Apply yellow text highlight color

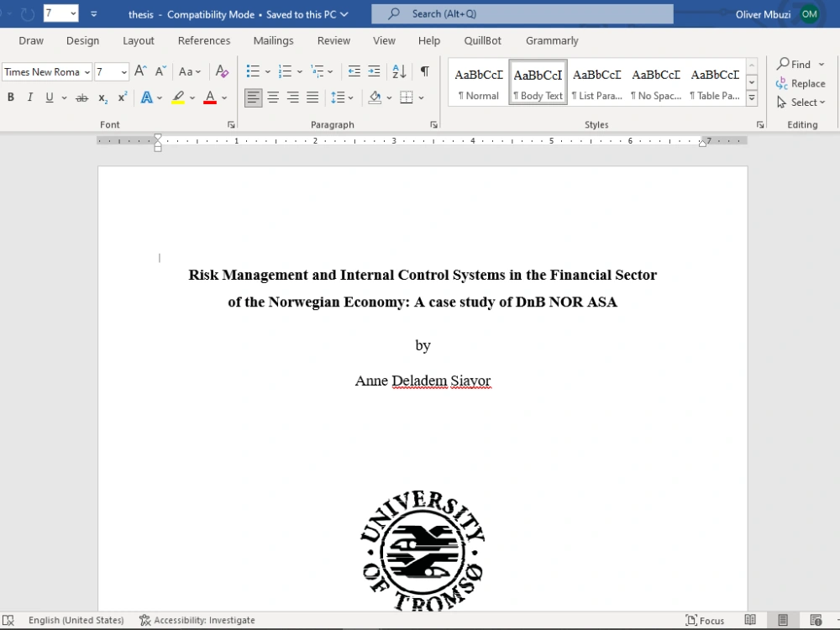tap(178, 97)
